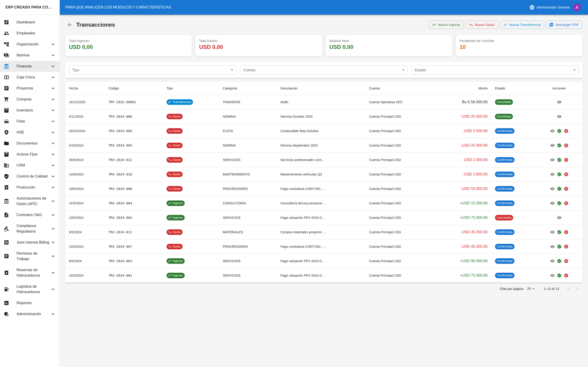This screenshot has width=588, height=367.
Task: View transaction TRX-2024-012 via eye icon
Action: click(552, 160)
